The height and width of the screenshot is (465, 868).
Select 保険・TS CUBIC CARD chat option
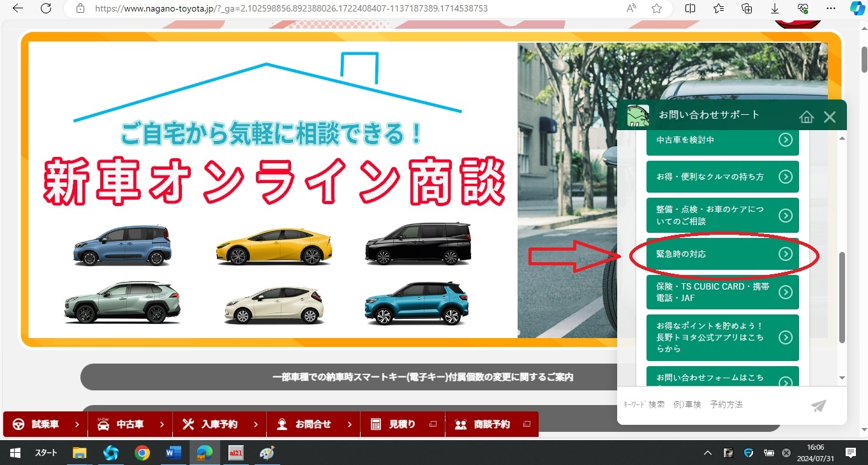coord(722,292)
